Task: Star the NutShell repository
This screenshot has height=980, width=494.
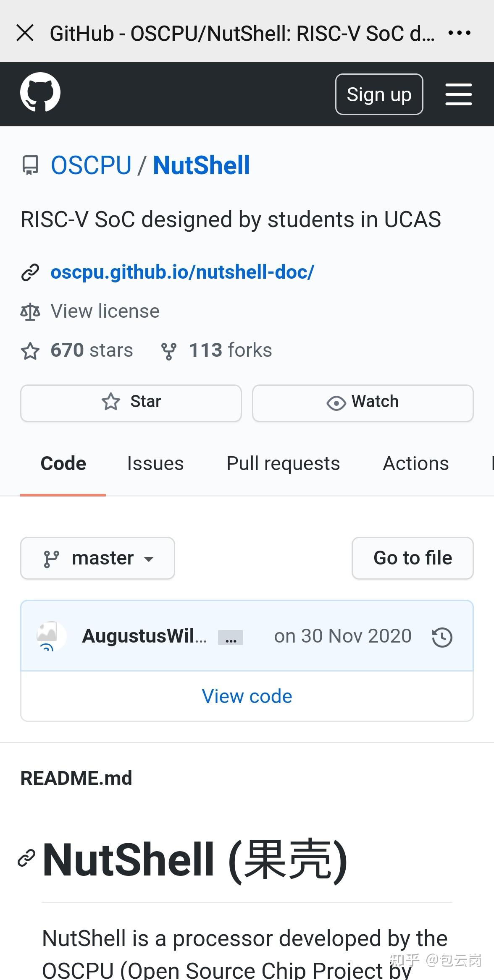Action: 131,402
